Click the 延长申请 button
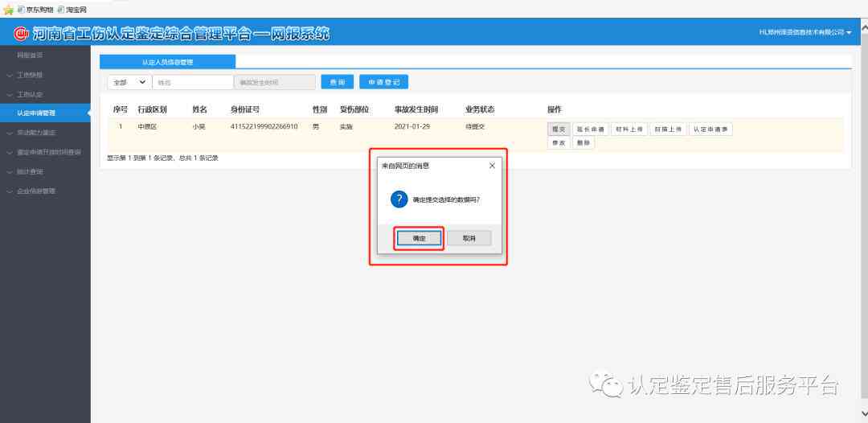868x423 pixels. click(590, 129)
